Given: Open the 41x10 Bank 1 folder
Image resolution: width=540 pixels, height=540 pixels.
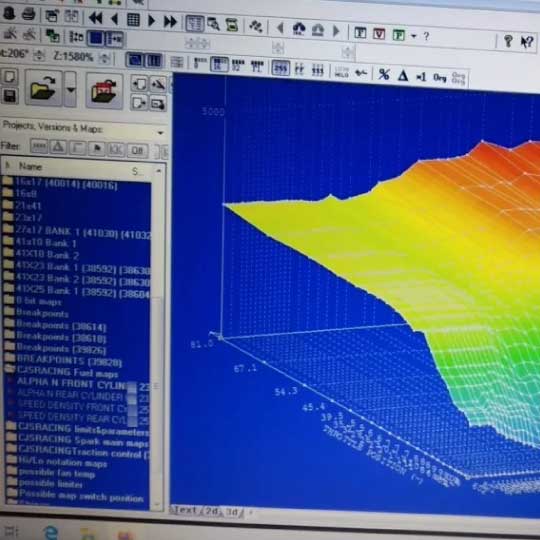Looking at the screenshot, I should 40,242.
